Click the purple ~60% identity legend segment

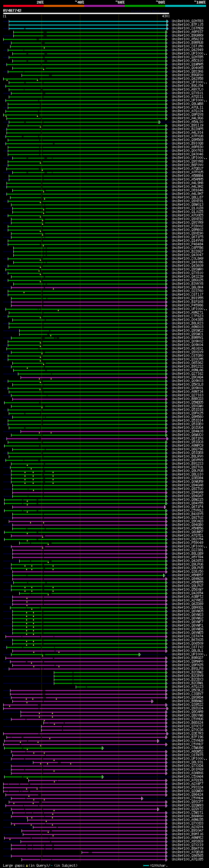[105, 6]
